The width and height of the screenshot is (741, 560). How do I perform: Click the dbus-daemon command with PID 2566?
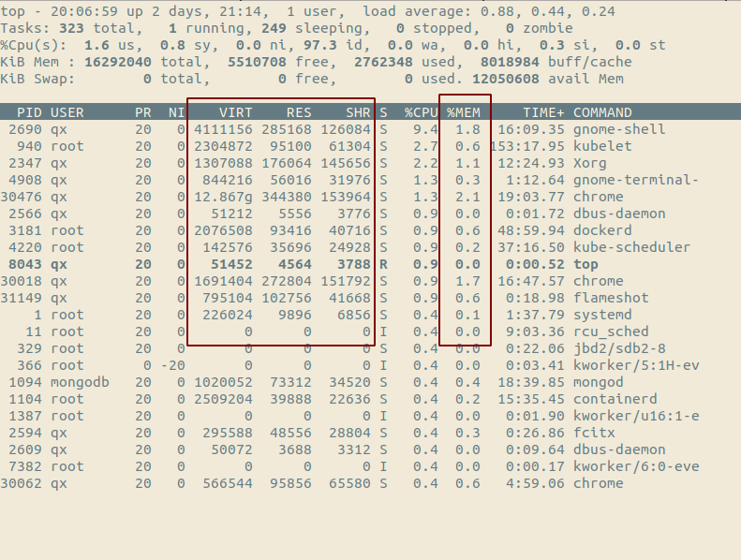coord(619,214)
